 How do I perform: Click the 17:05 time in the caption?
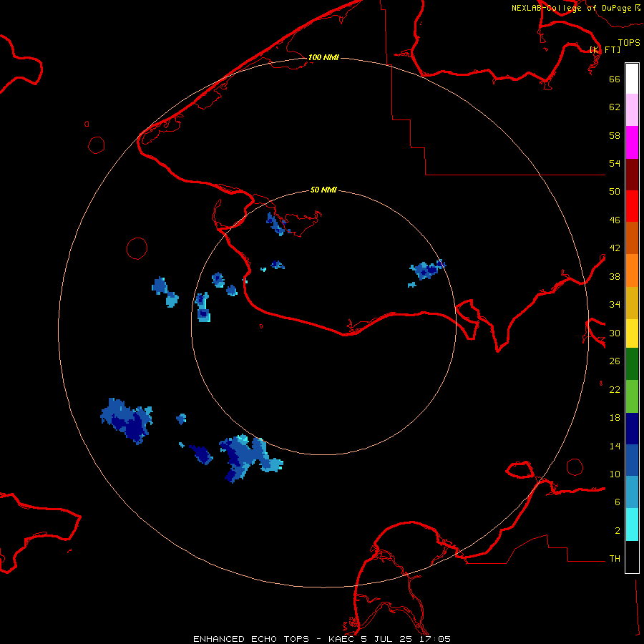click(434, 639)
